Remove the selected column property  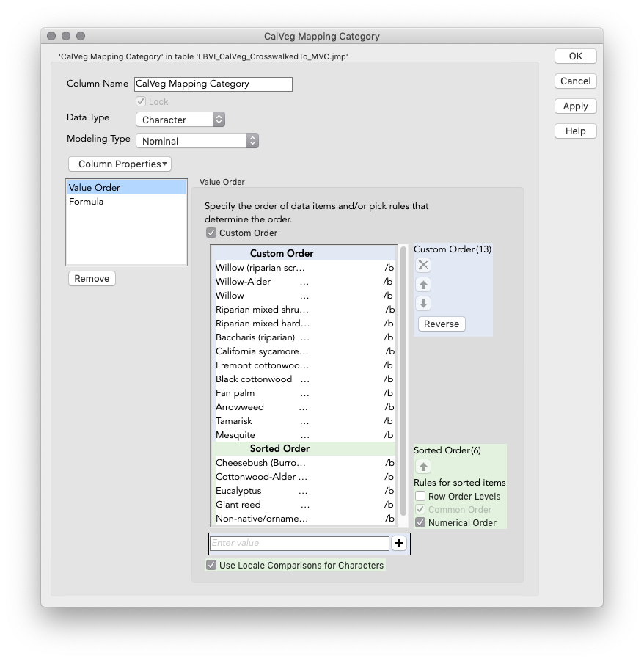click(x=92, y=278)
